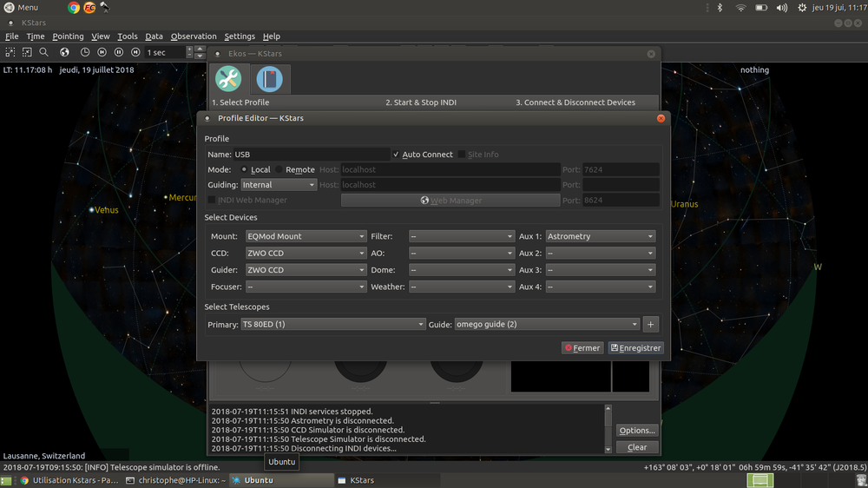The width and height of the screenshot is (868, 488).
Task: Click the find object magnifier icon
Action: pos(43,52)
